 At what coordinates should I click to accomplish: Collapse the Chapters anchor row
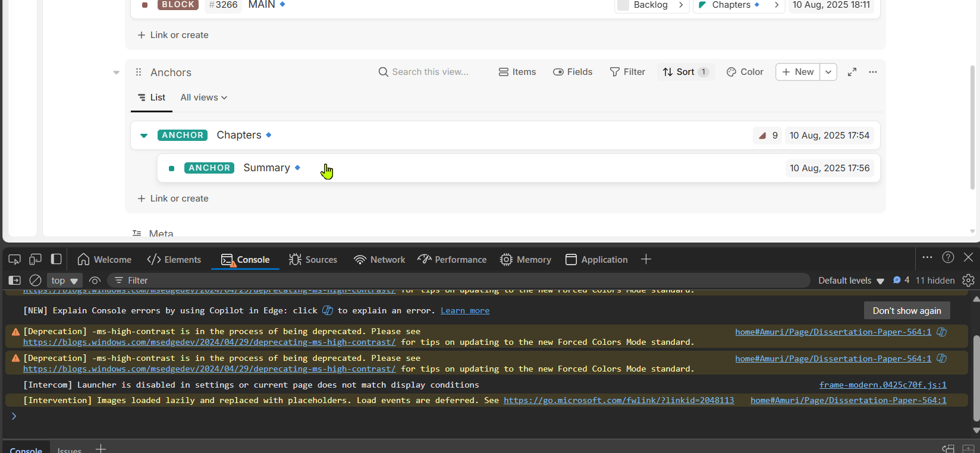tap(144, 136)
